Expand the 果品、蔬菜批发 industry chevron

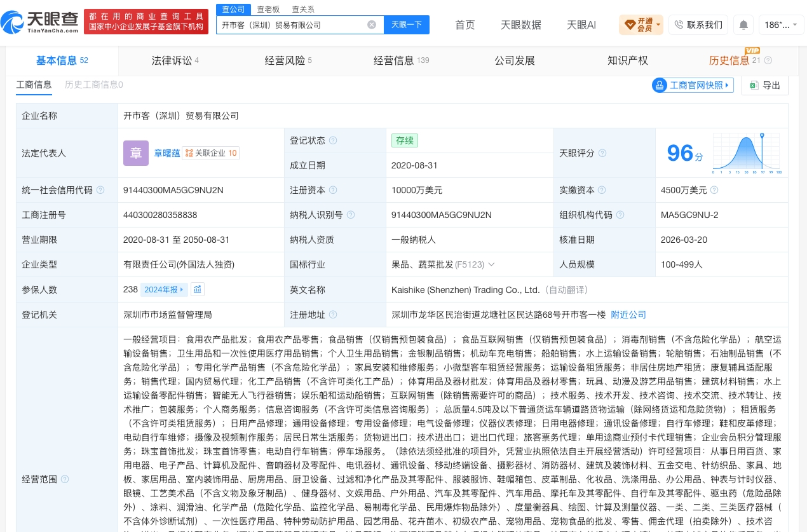[491, 264]
